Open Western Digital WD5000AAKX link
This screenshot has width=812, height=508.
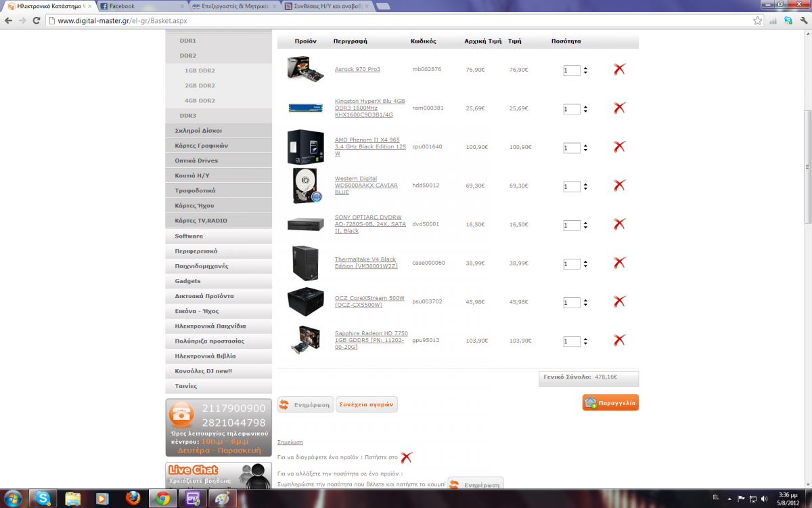coord(366,186)
